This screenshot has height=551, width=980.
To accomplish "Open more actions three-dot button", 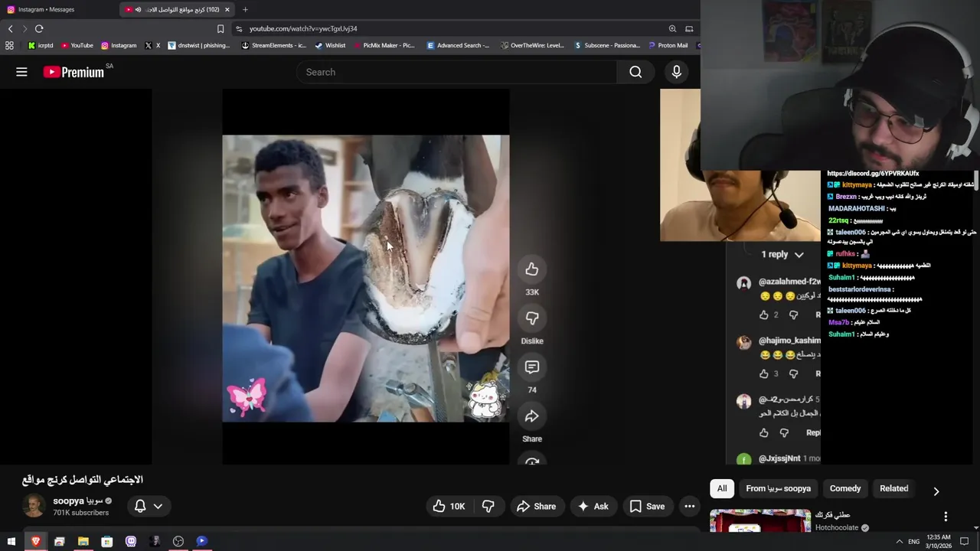I will tap(689, 506).
